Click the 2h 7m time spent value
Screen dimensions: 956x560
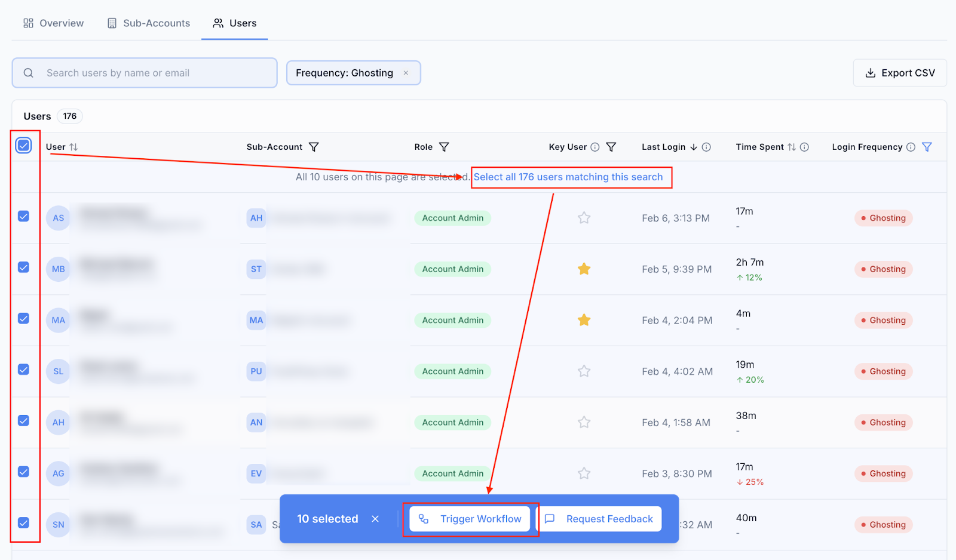tap(750, 263)
